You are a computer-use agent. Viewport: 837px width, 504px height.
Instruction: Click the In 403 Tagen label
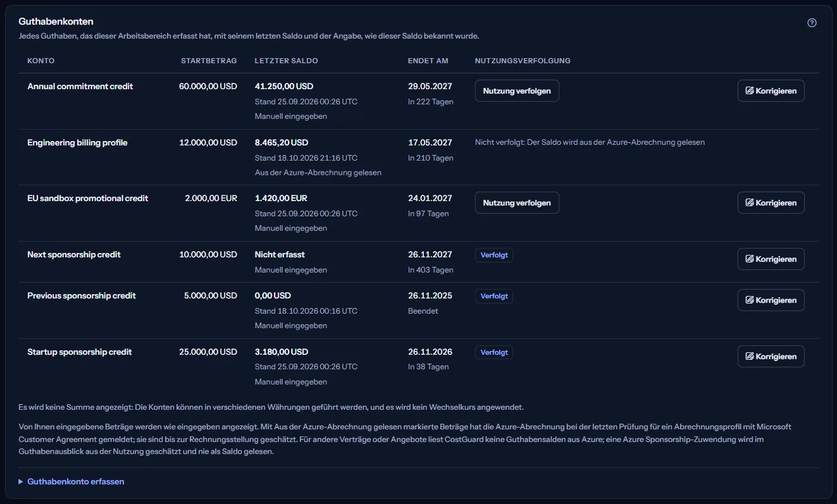click(x=431, y=270)
